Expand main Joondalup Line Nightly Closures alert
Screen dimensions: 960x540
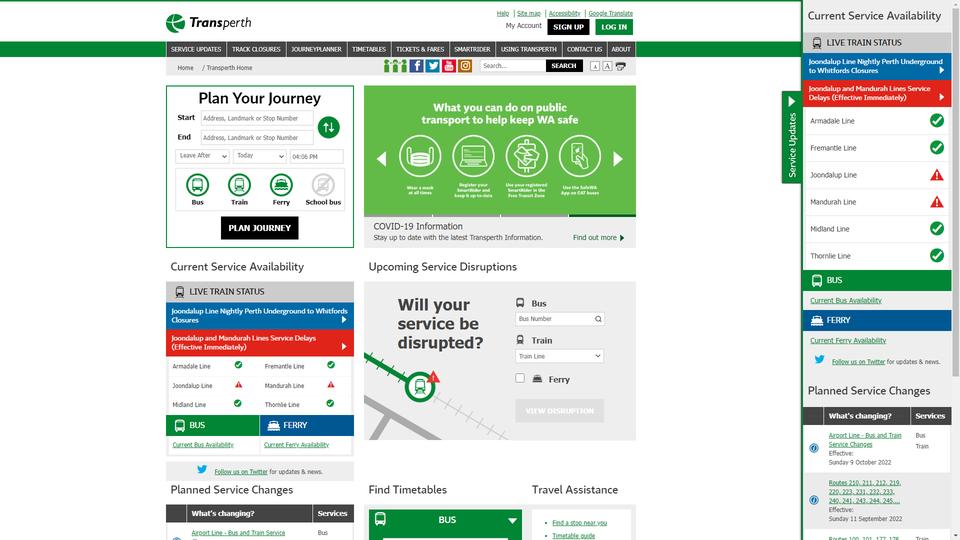[x=260, y=315]
